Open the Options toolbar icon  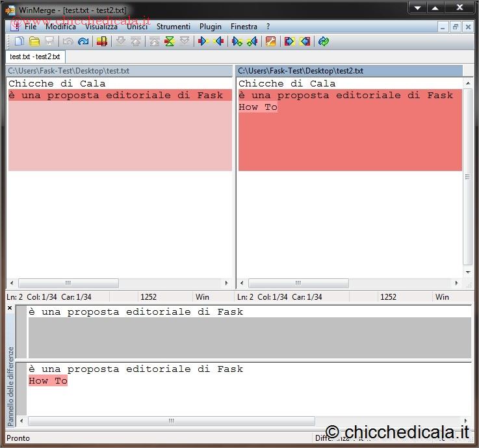[271, 42]
